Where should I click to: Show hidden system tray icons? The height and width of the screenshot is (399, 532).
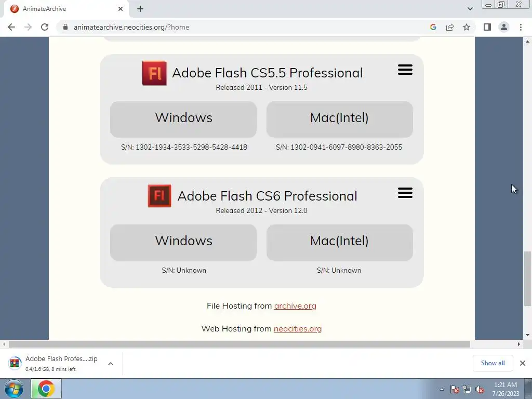coord(442,389)
